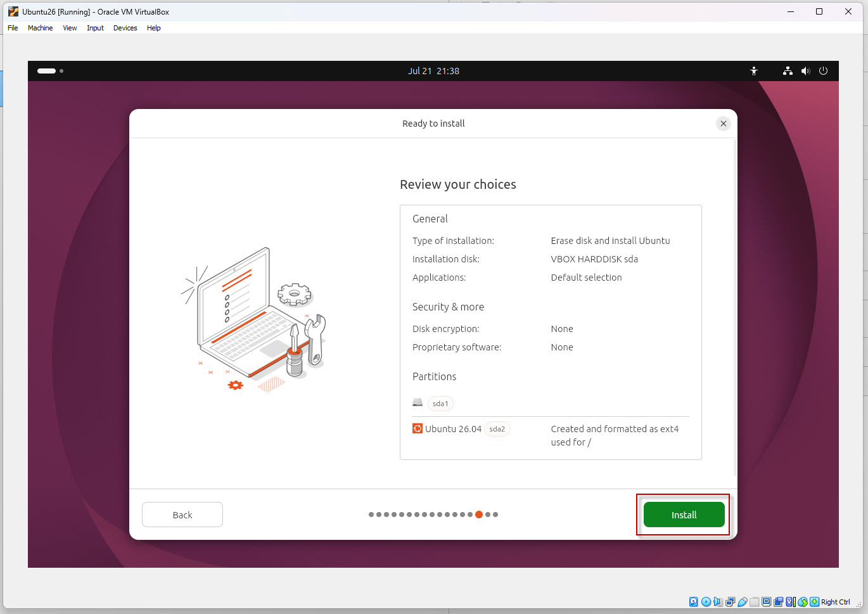Click the 'Ready to install' dialog title
Viewport: 868px width, 614px height.
pyautogui.click(x=433, y=124)
